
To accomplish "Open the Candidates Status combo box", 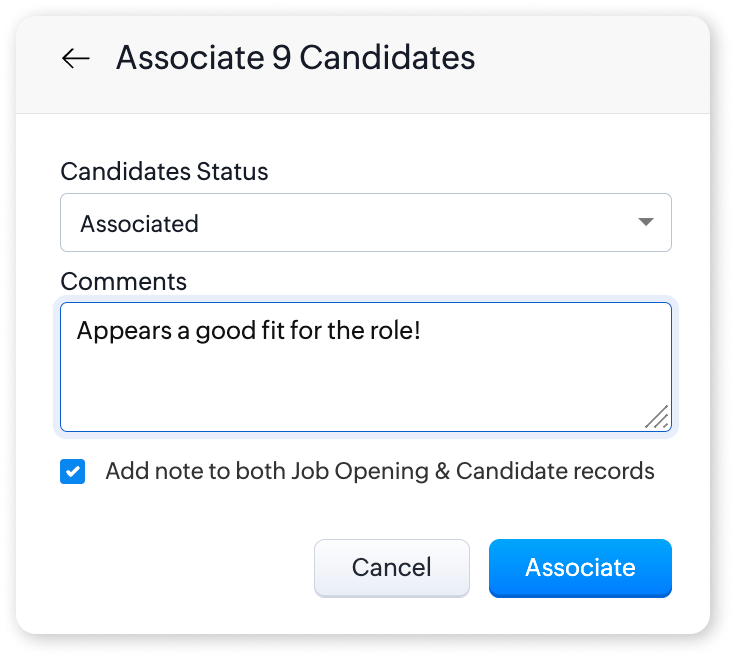I will point(365,223).
